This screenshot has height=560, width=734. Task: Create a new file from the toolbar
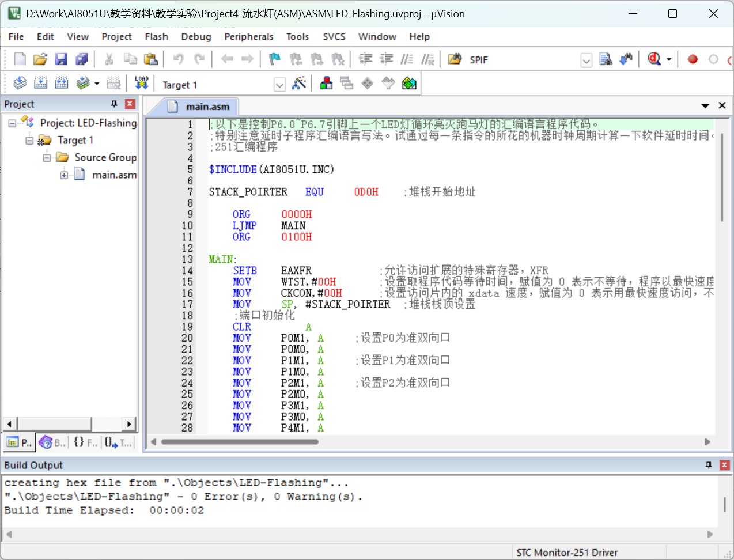[x=20, y=59]
